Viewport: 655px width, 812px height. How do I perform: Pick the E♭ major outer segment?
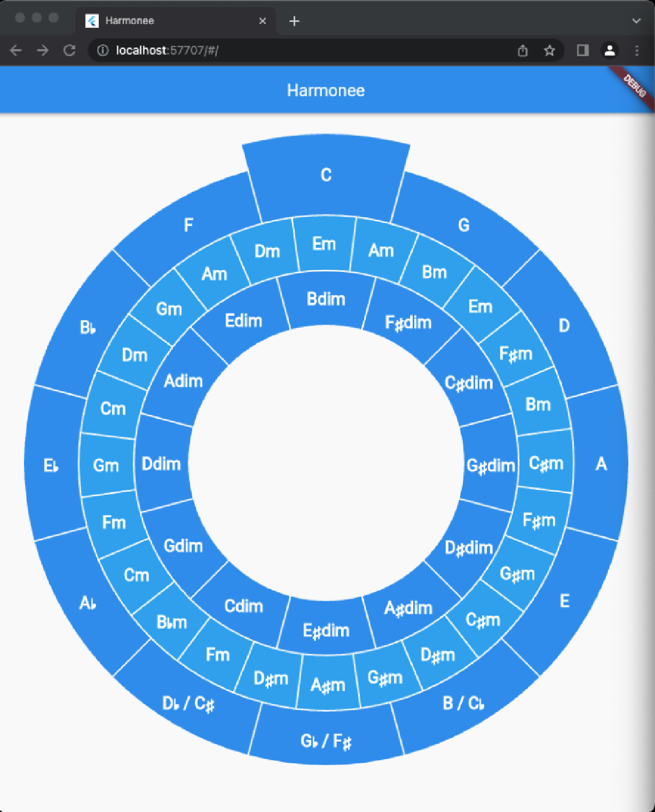pyautogui.click(x=51, y=466)
